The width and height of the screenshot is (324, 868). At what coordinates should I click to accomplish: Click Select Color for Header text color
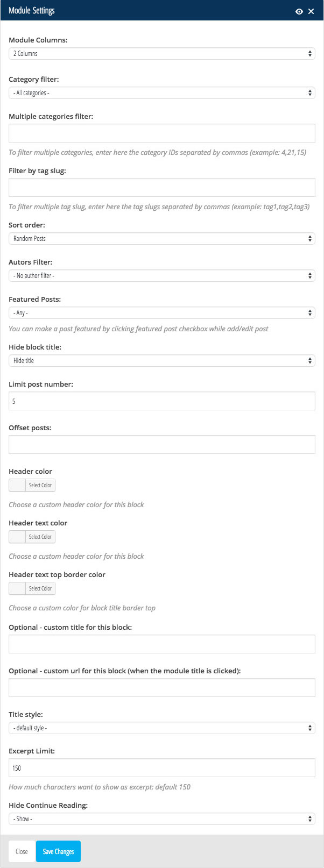coord(40,537)
